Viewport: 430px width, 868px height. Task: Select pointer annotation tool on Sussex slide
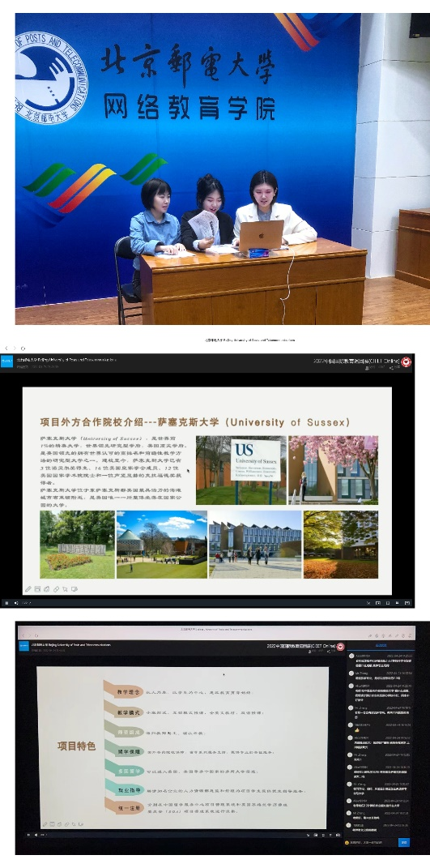point(65,589)
